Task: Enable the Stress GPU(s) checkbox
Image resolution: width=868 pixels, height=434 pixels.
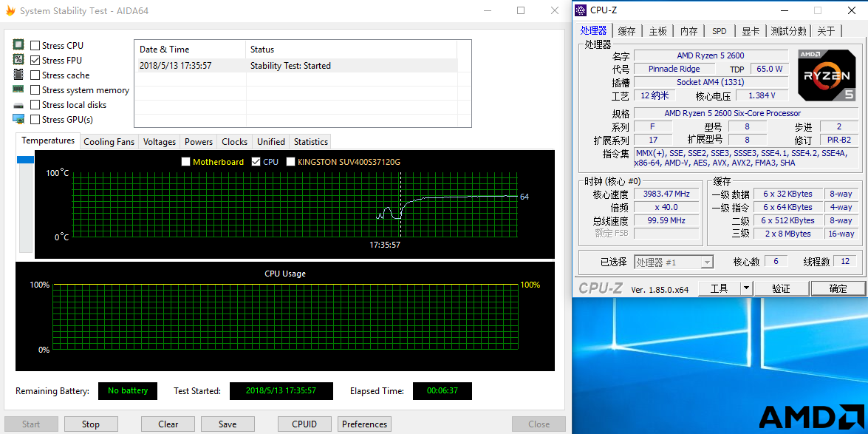Action: pyautogui.click(x=35, y=120)
